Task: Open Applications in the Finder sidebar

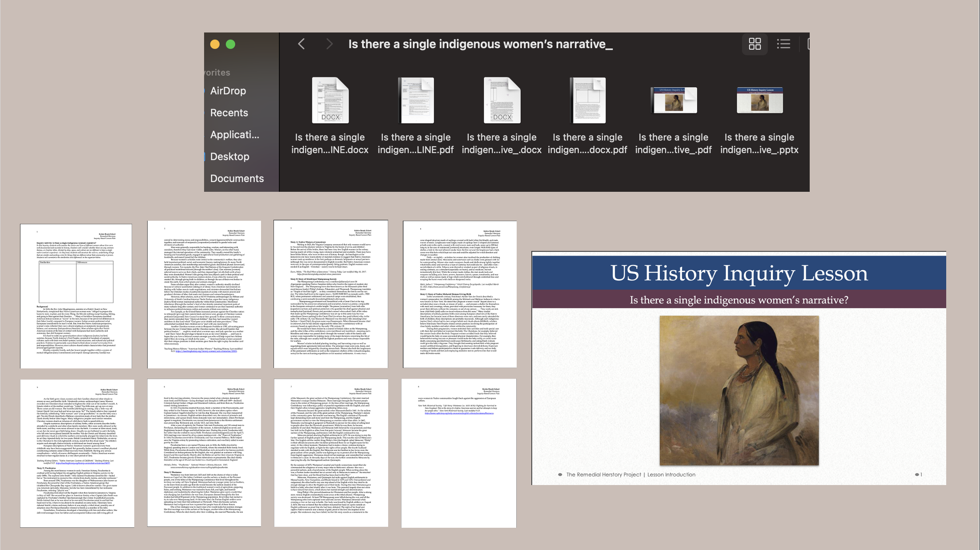Action: tap(234, 134)
